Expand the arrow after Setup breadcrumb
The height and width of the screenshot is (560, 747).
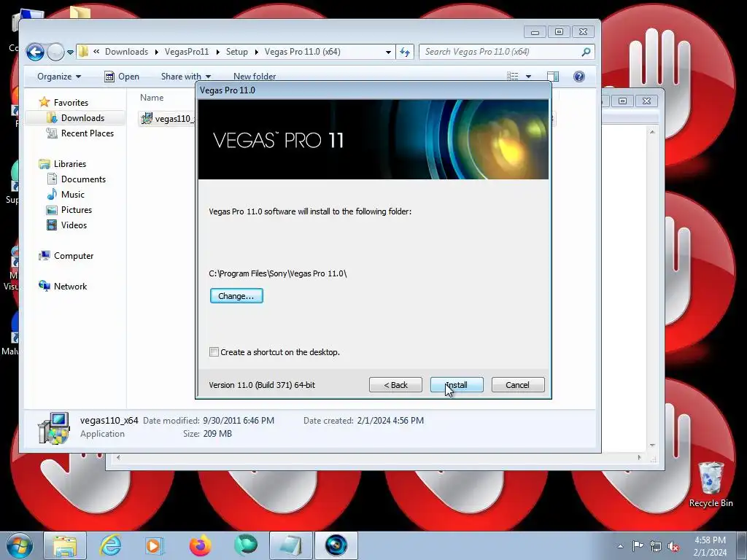(x=256, y=52)
